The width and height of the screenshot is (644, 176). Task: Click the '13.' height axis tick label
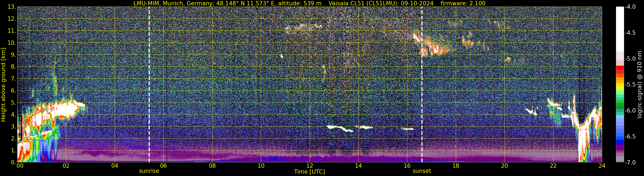[12, 7]
